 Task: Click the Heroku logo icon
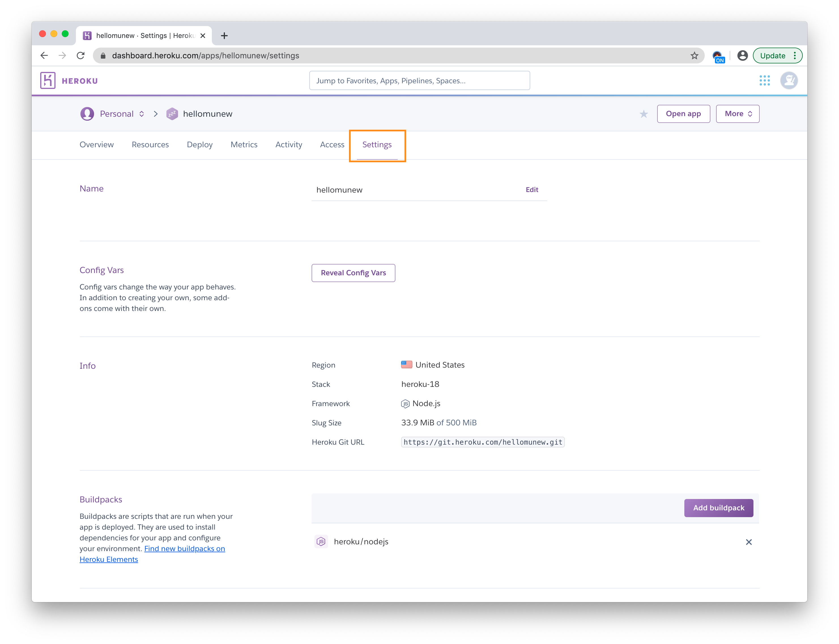48,80
